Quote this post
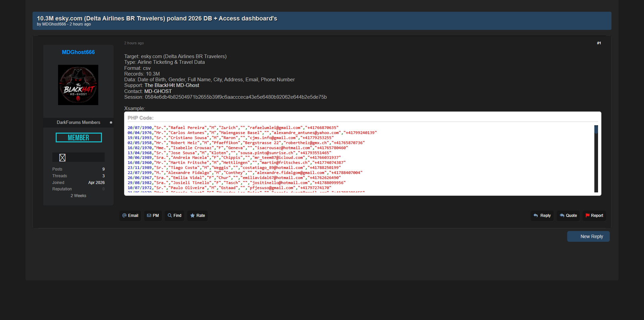 (568, 216)
